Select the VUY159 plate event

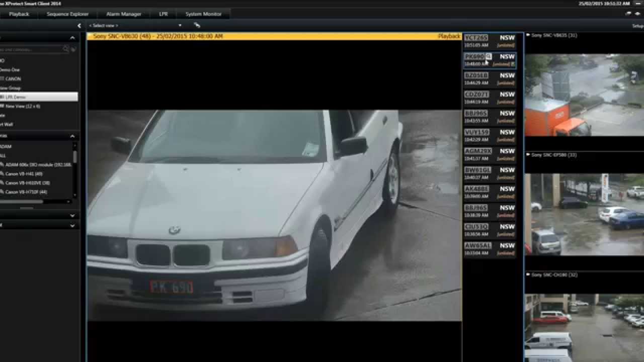[490, 136]
